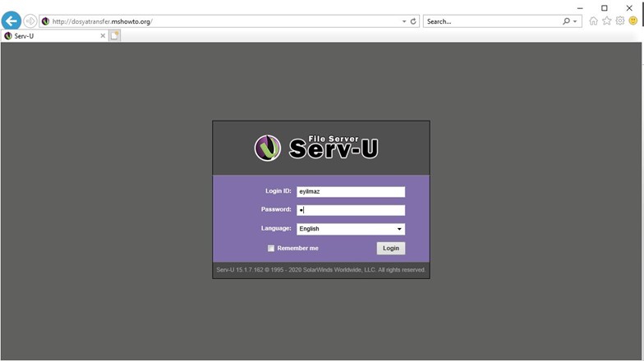Click the magnifier search icon
This screenshot has width=644, height=361.
[567, 21]
